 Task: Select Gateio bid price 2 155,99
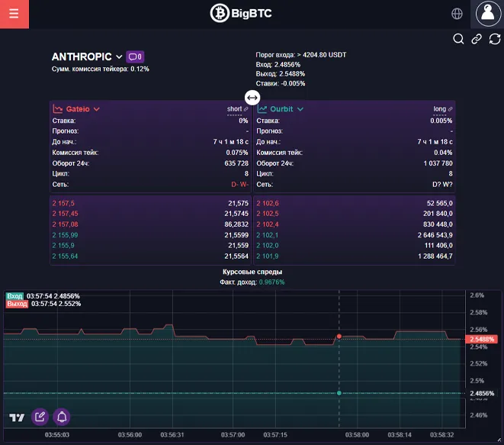65,235
